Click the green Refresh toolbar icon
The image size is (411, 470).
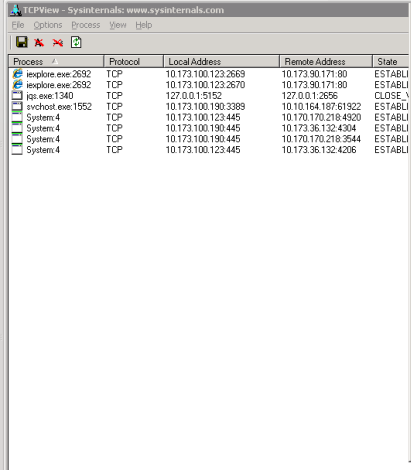point(76,42)
